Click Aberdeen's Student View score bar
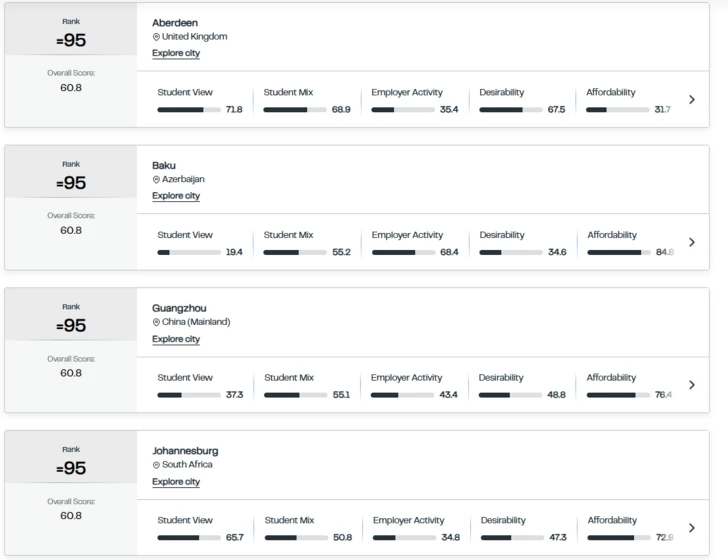 [189, 110]
